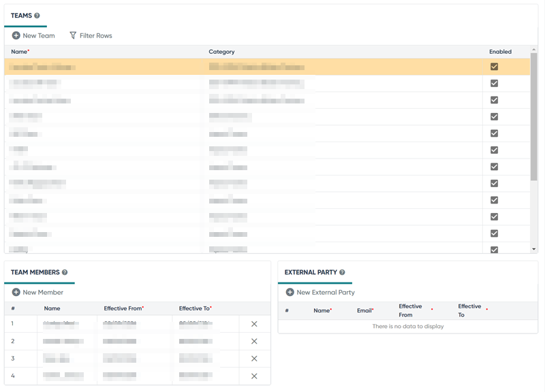Click the Teams list scroll down arrow
This screenshot has width=545, height=392.
(x=534, y=249)
